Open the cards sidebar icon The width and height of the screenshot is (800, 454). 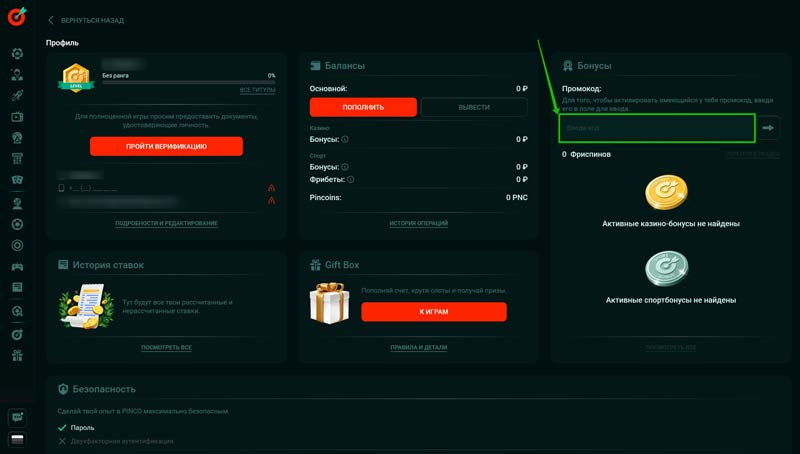point(17,180)
